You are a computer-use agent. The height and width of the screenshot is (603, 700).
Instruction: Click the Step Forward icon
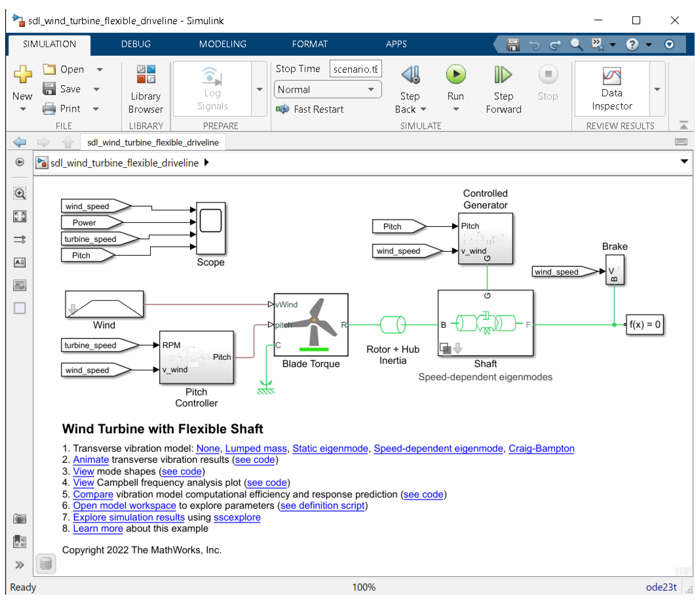(503, 74)
